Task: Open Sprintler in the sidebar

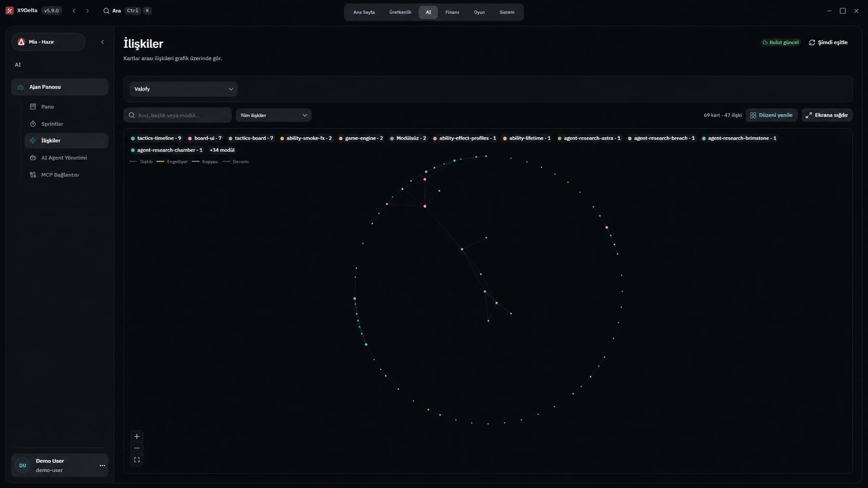Action: 66,124
